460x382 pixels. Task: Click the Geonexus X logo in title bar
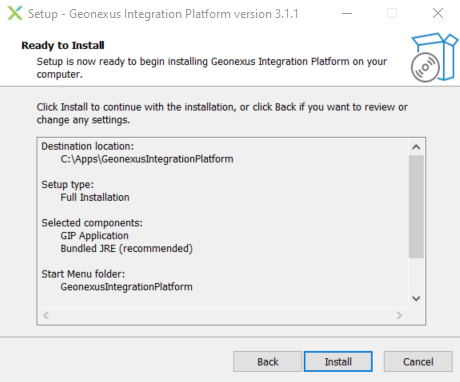coord(15,13)
